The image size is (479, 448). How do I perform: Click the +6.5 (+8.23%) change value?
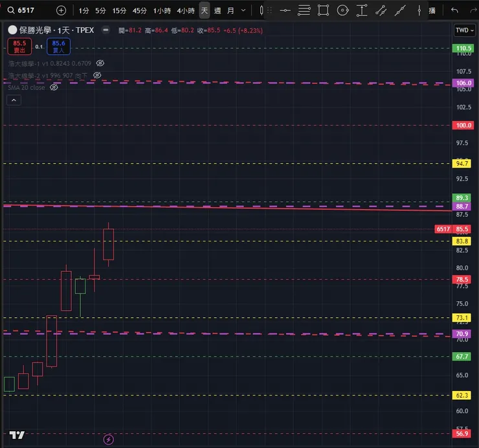243,30
